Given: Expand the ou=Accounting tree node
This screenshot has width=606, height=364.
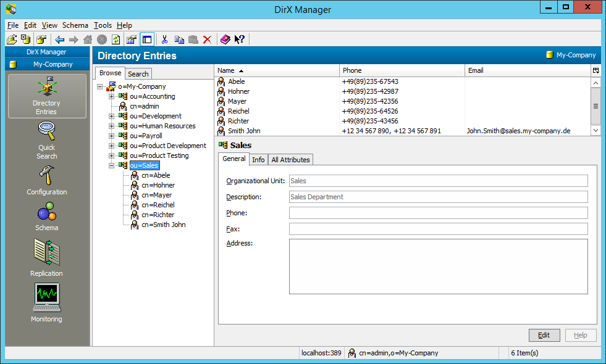Looking at the screenshot, I should 111,96.
